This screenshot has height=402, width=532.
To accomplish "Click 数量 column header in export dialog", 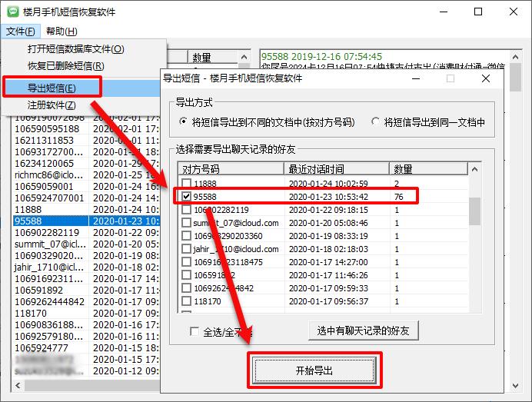I will [x=428, y=168].
